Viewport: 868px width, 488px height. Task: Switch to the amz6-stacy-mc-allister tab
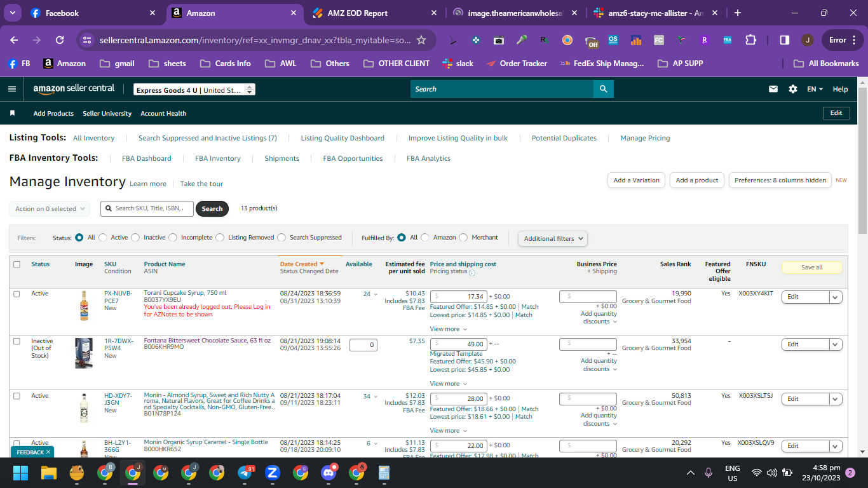[656, 13]
